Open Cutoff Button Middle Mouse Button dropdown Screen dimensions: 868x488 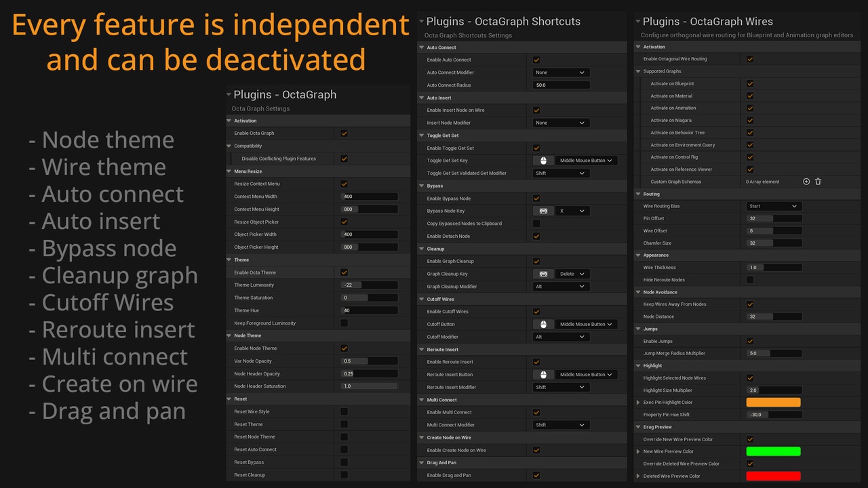586,324
